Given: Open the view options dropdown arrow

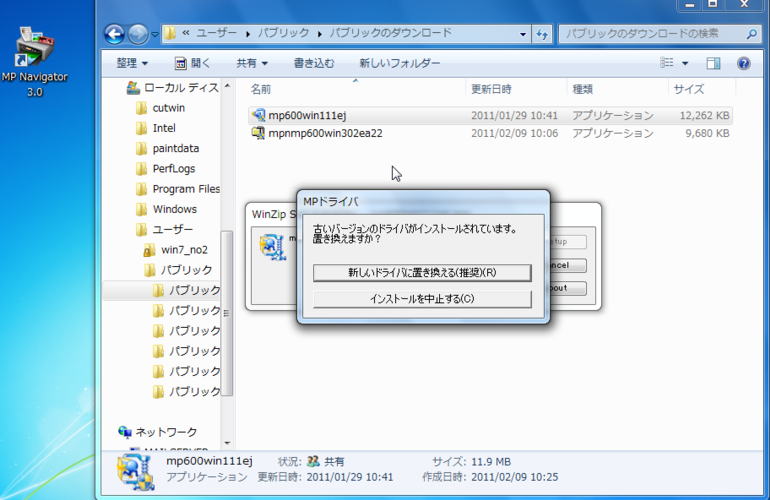Looking at the screenshot, I should coord(685,63).
